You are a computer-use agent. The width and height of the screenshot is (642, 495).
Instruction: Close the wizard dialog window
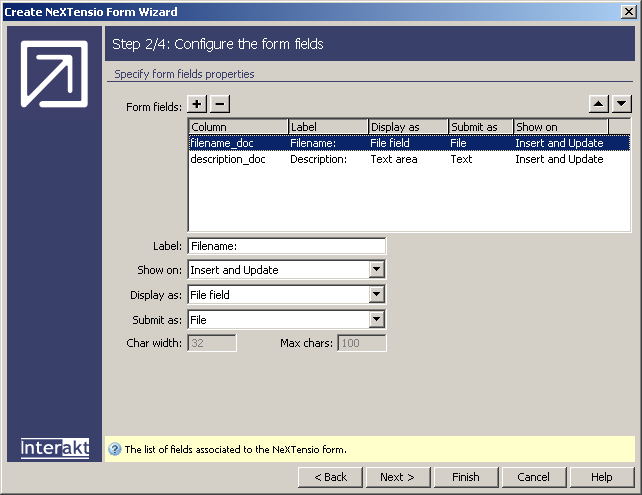627,12
